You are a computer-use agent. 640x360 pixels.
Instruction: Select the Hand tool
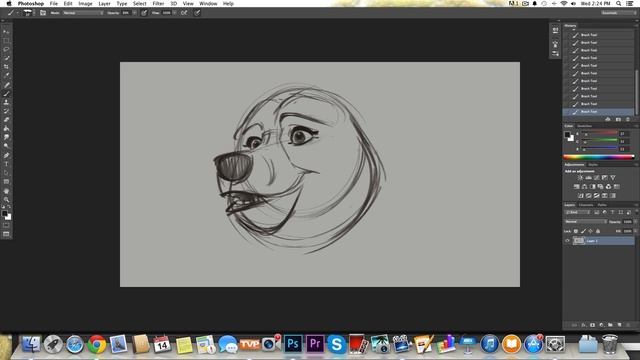pyautogui.click(x=7, y=191)
